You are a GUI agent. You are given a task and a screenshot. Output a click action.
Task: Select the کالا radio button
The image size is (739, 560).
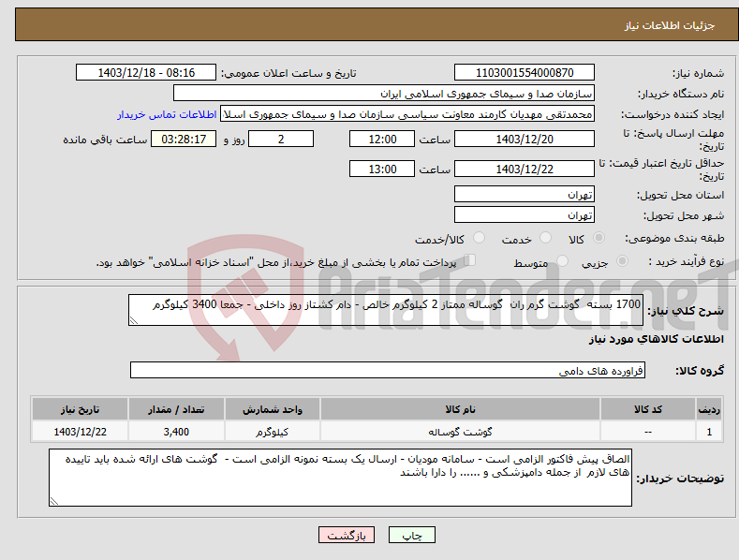tap(599, 238)
